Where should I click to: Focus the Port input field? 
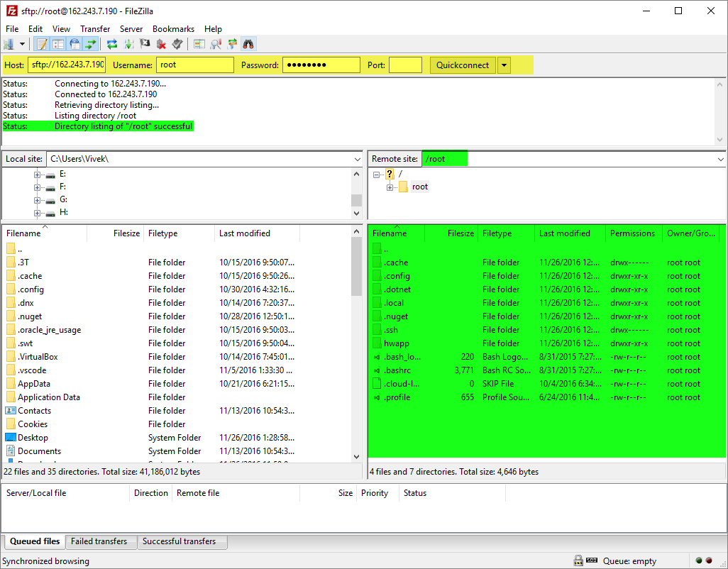(x=405, y=65)
